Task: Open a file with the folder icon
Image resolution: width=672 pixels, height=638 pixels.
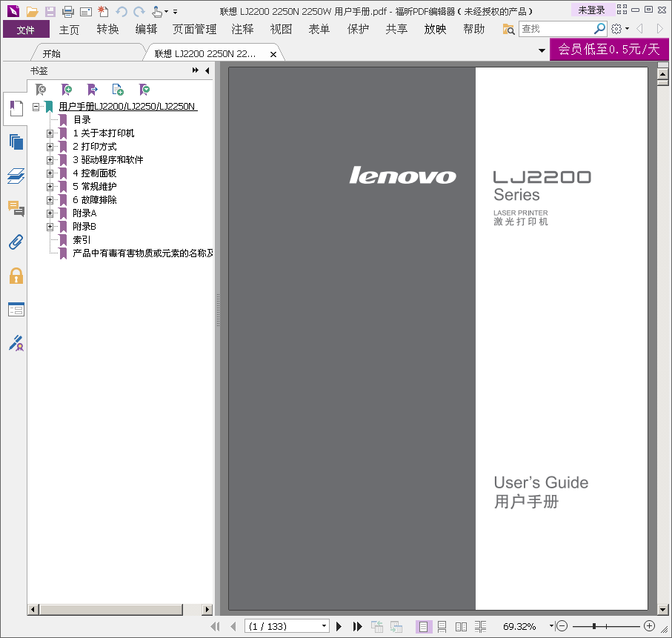Action: [x=32, y=12]
